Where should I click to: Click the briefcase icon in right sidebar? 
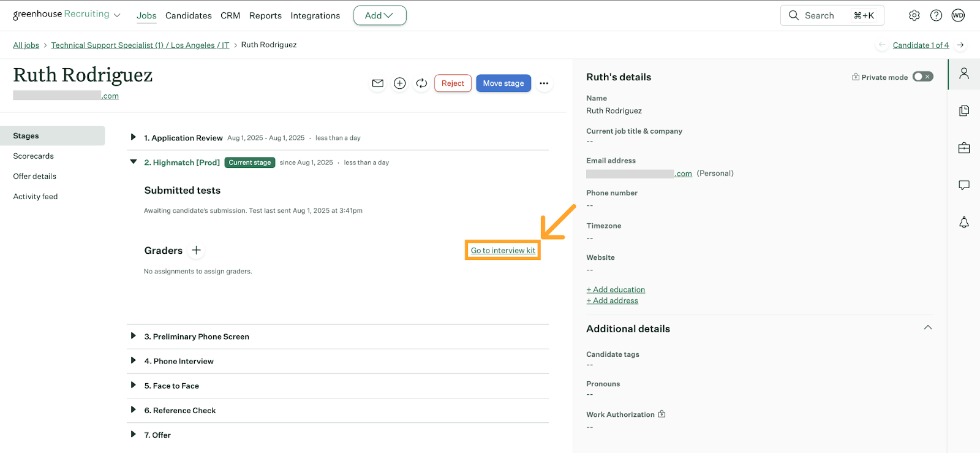point(963,148)
